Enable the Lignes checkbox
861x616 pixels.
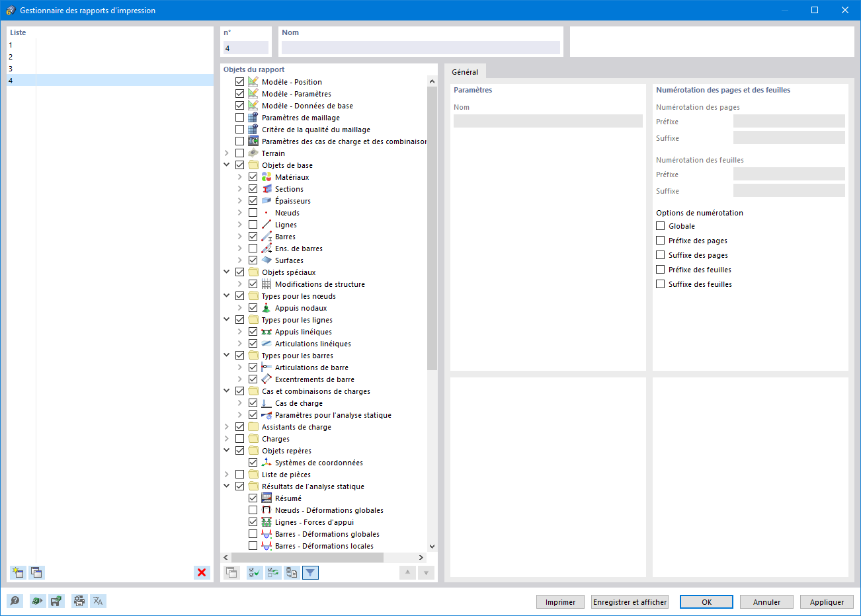tap(253, 225)
